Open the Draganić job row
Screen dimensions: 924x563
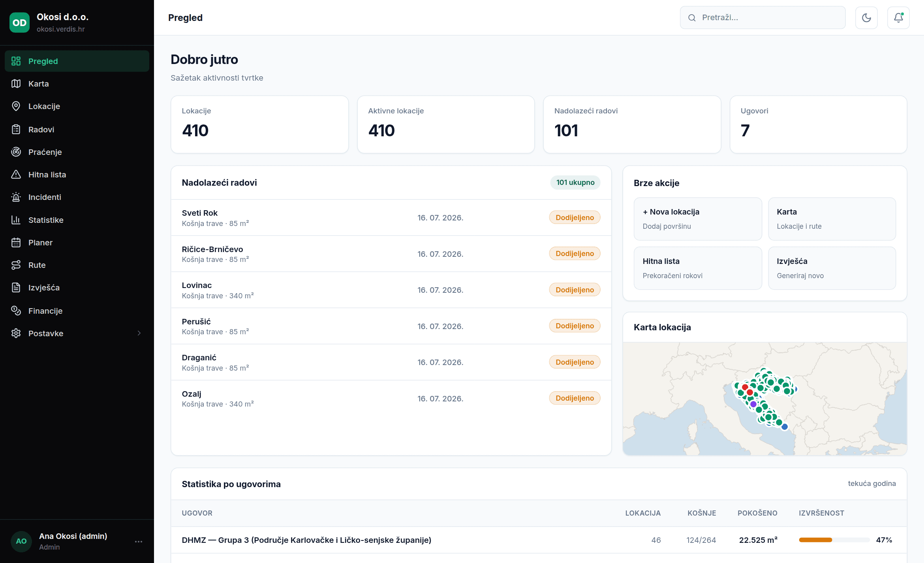click(x=391, y=362)
